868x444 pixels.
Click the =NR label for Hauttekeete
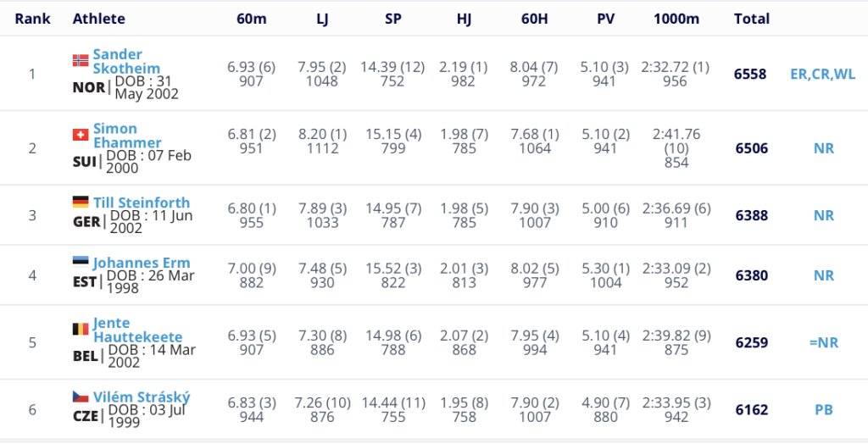coord(823,342)
